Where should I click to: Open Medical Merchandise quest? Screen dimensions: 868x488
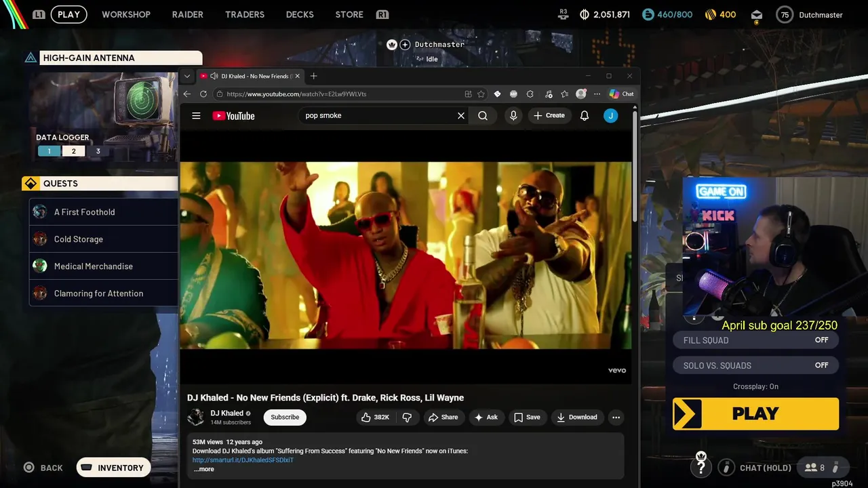tap(103, 266)
